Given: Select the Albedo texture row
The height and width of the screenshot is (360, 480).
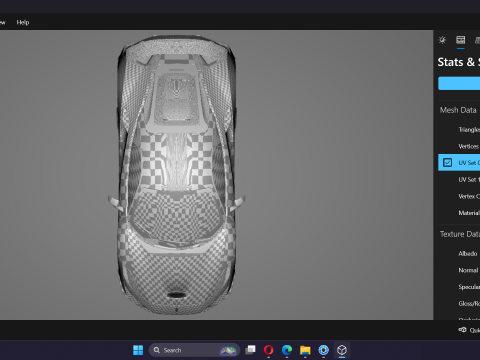Looking at the screenshot, I should pyautogui.click(x=459, y=253).
